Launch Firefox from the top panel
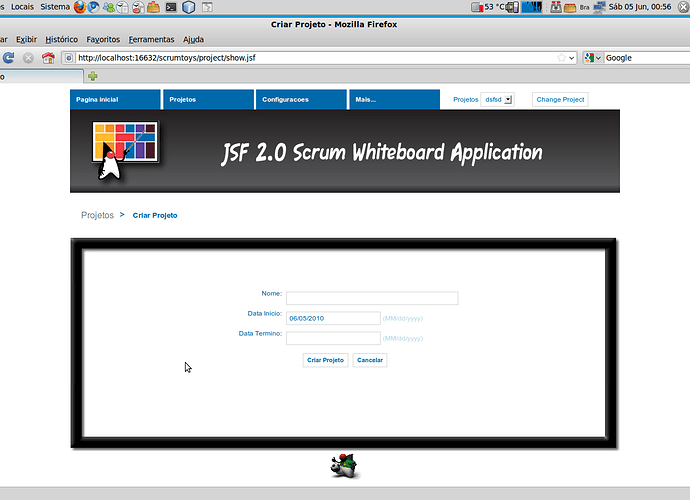This screenshot has height=500, width=690. 80,7
